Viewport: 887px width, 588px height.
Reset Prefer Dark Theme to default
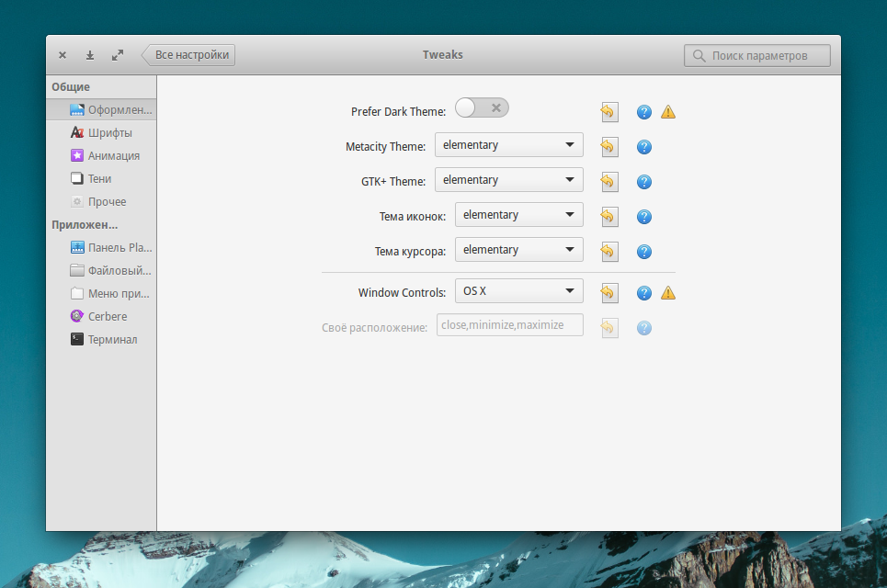(609, 112)
